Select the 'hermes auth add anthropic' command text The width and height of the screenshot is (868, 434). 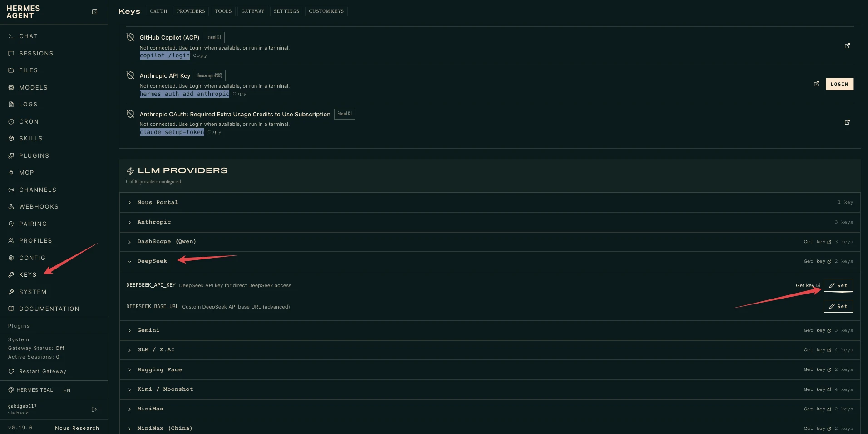(x=184, y=94)
